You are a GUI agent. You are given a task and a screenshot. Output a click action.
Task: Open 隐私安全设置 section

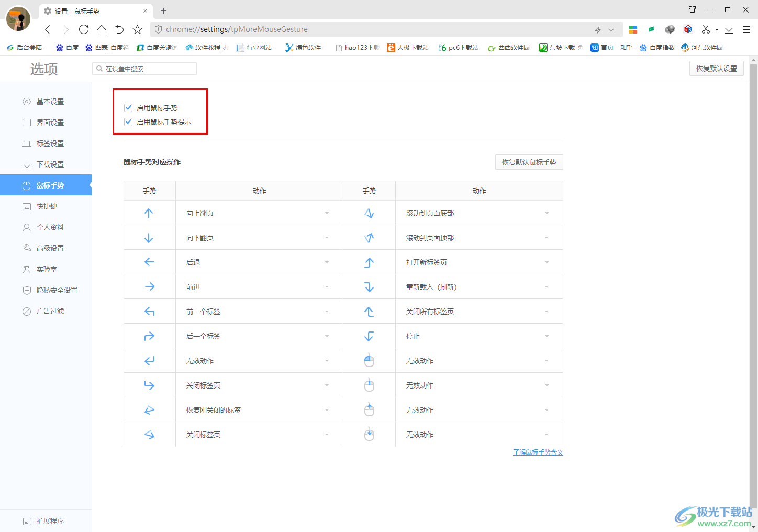[x=46, y=290]
